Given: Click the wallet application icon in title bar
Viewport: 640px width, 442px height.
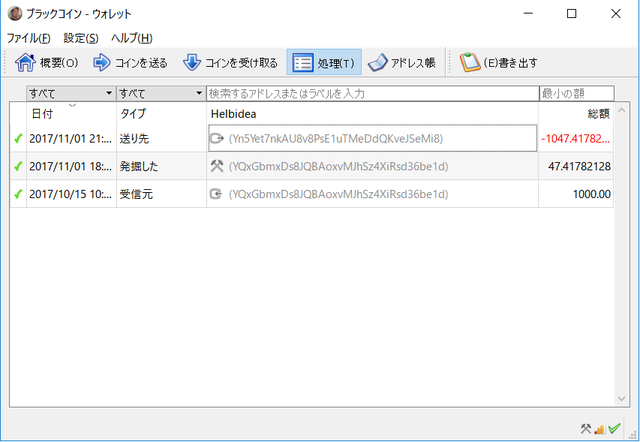Looking at the screenshot, I should pyautogui.click(x=15, y=13).
